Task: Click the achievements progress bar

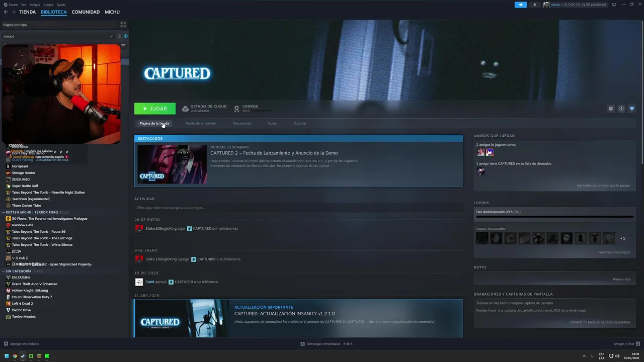Action: (554, 217)
